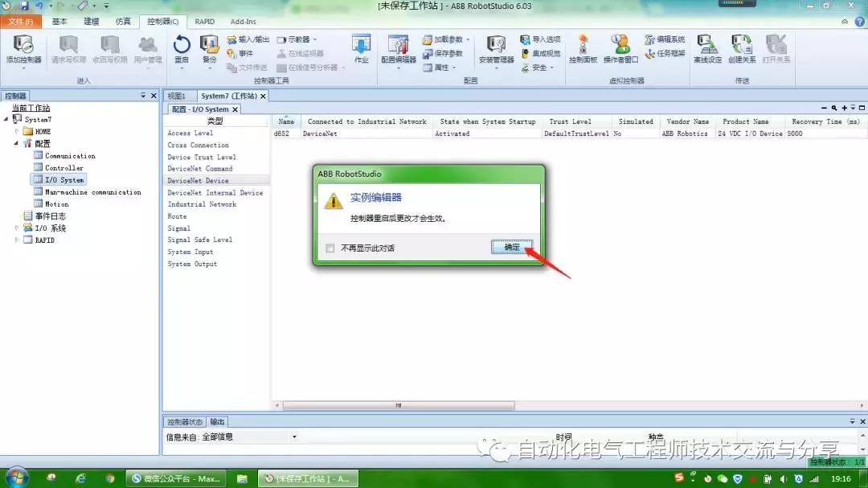This screenshot has width=868, height=488.
Task: Select the Industrial Network type
Action: tap(202, 204)
